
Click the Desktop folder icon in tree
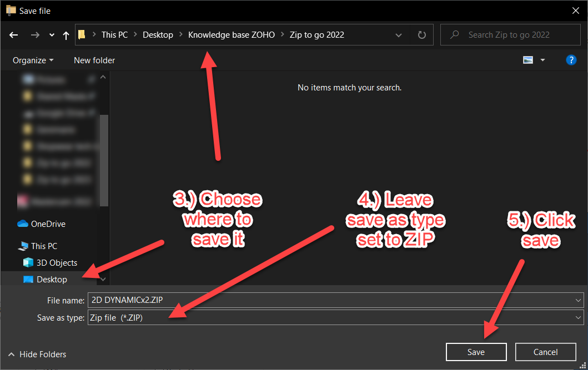tap(28, 280)
